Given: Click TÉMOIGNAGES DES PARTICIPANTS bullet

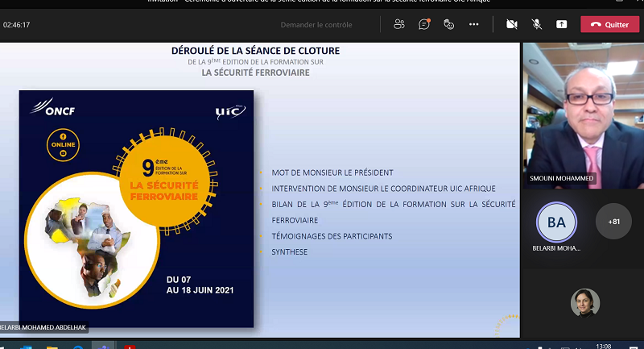Looking at the screenshot, I should 332,236.
